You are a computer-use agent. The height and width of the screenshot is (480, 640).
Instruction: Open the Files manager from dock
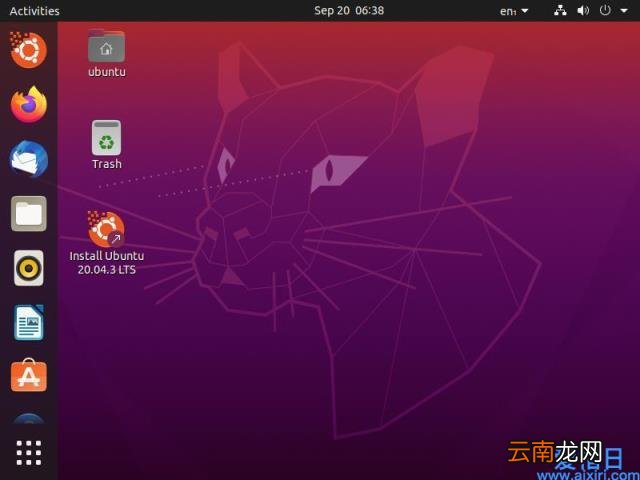point(29,213)
